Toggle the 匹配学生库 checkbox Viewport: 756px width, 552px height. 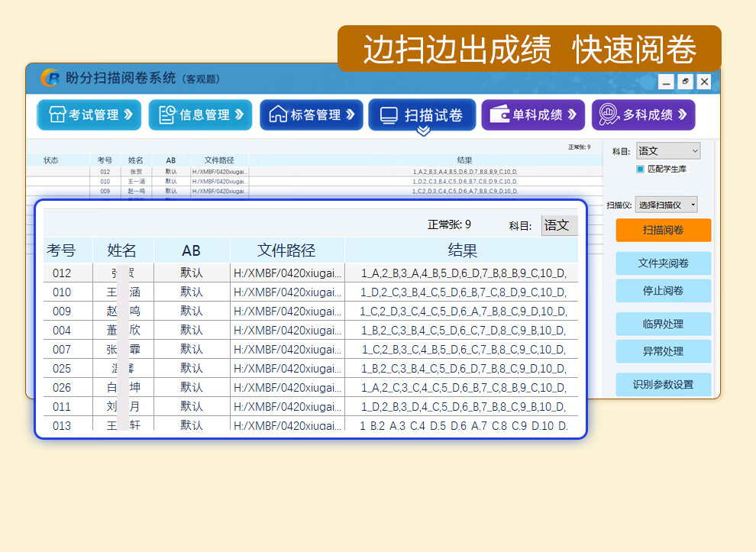point(640,169)
